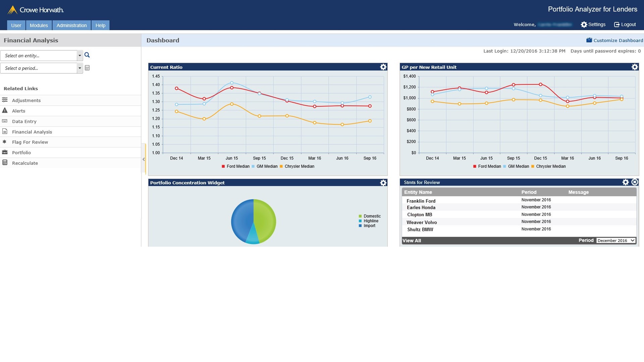The height and width of the screenshot is (362, 644).
Task: Click the period calendar icon
Action: pos(87,68)
